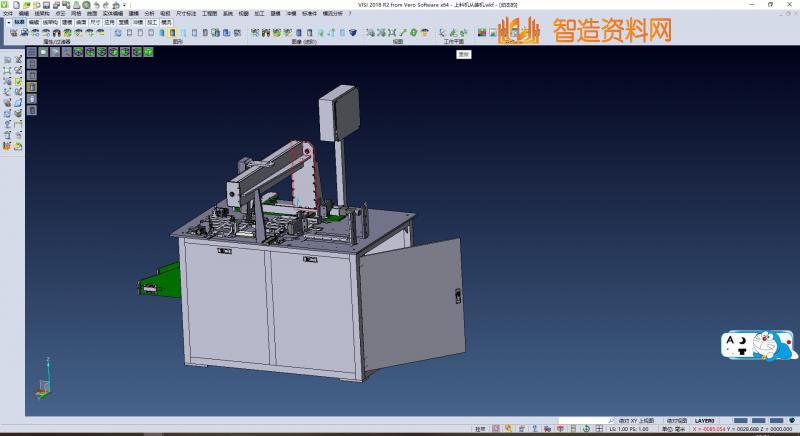The width and height of the screenshot is (800, 436).
Task: Toggle the highlighted shaded display mode in 图形
Action: (173, 33)
